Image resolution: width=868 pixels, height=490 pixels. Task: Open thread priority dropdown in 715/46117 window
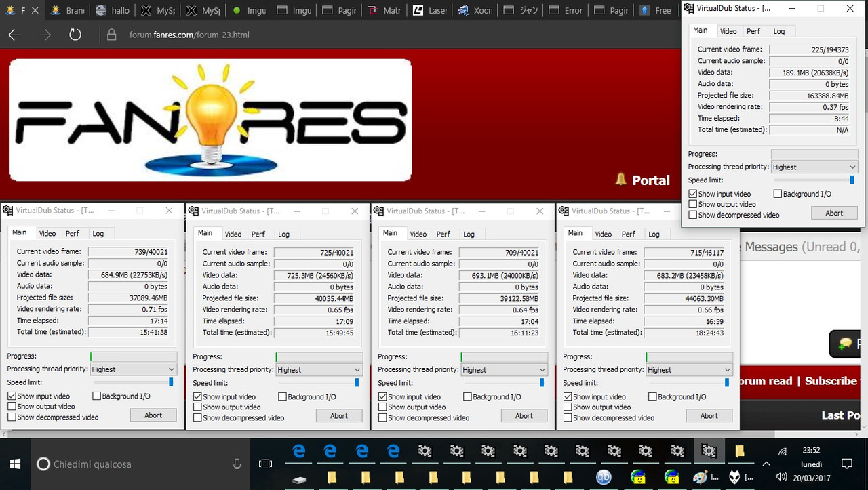point(689,370)
